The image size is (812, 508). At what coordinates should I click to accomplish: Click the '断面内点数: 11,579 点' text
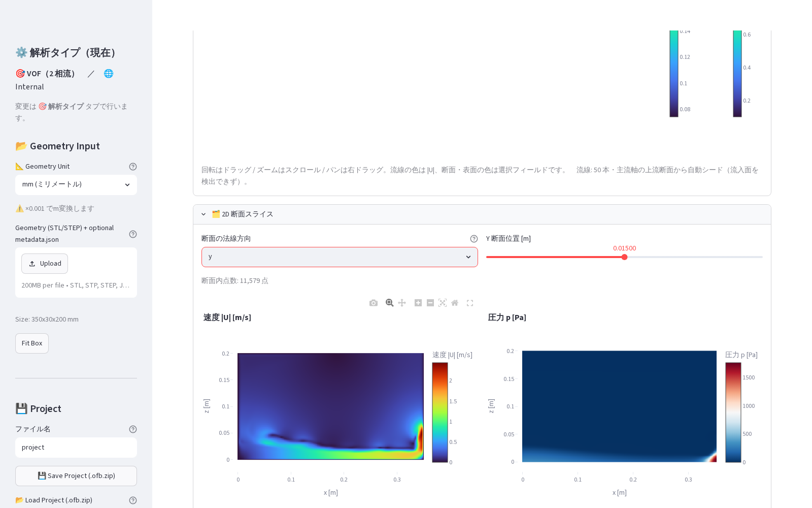pyautogui.click(x=234, y=281)
